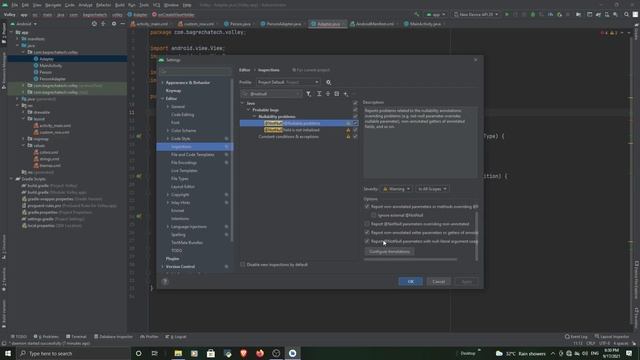The image size is (640, 360).
Task: Click the options vertical scrollbar in Settings
Action: (x=476, y=236)
